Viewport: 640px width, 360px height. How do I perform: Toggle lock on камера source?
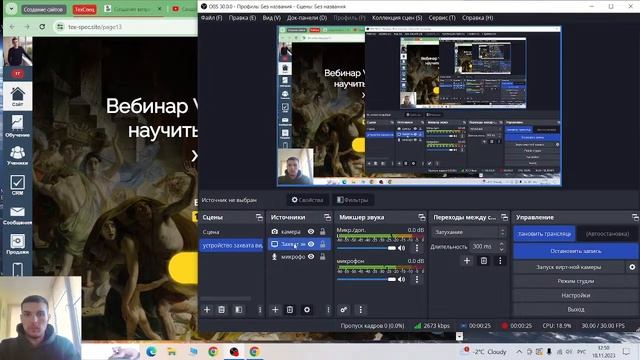coord(322,231)
